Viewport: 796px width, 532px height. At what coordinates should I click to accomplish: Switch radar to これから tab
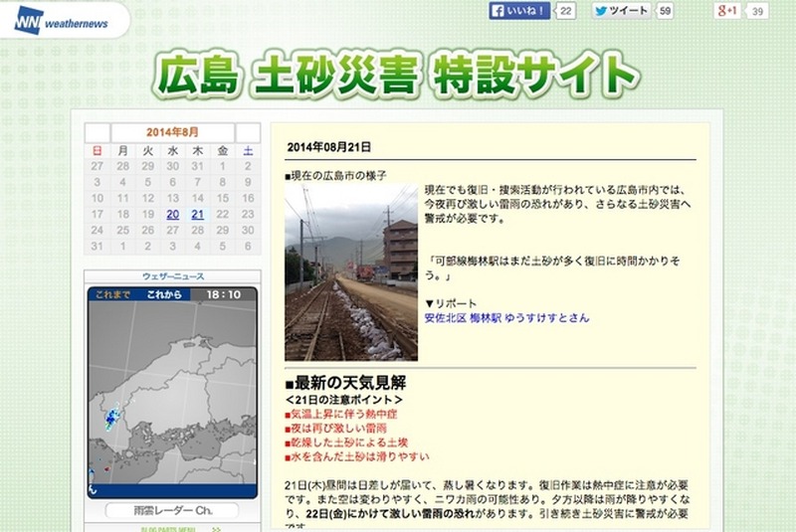click(x=164, y=294)
